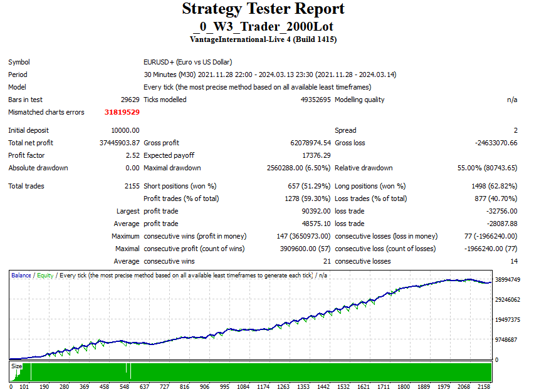Screen dimensions: 534x392
Task: Click the Gross loss value -24633070.66
Action: coord(496,143)
